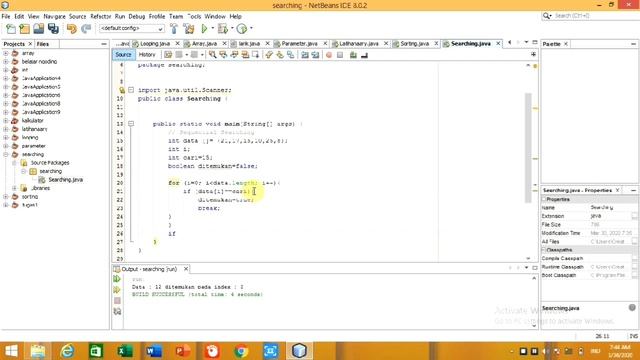Start macro recording with the red circle
640x360 pixels.
329,55
